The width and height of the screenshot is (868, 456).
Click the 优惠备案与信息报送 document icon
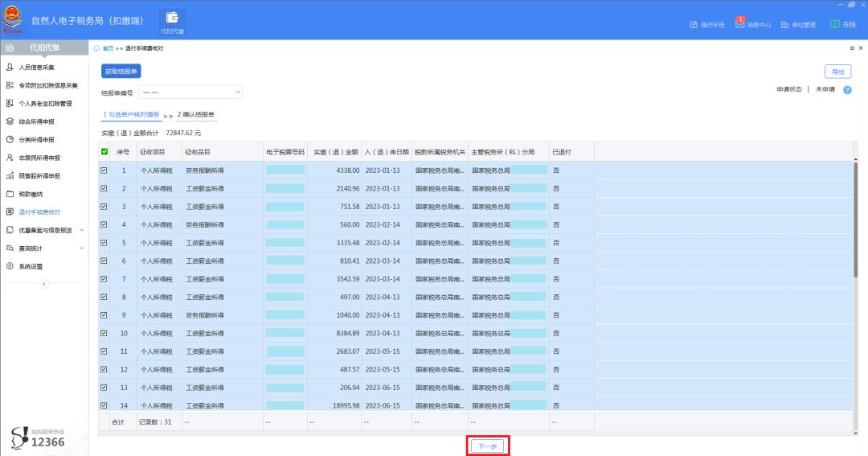pyautogui.click(x=10, y=230)
